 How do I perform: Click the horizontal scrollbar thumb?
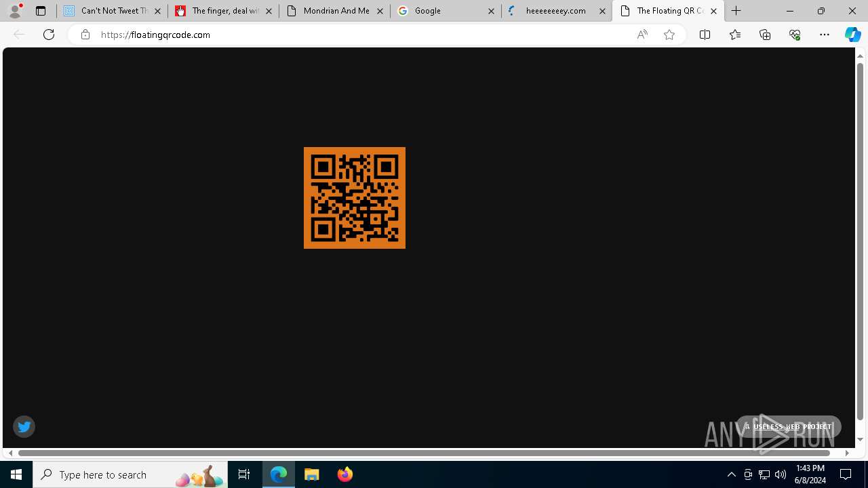coord(425,453)
